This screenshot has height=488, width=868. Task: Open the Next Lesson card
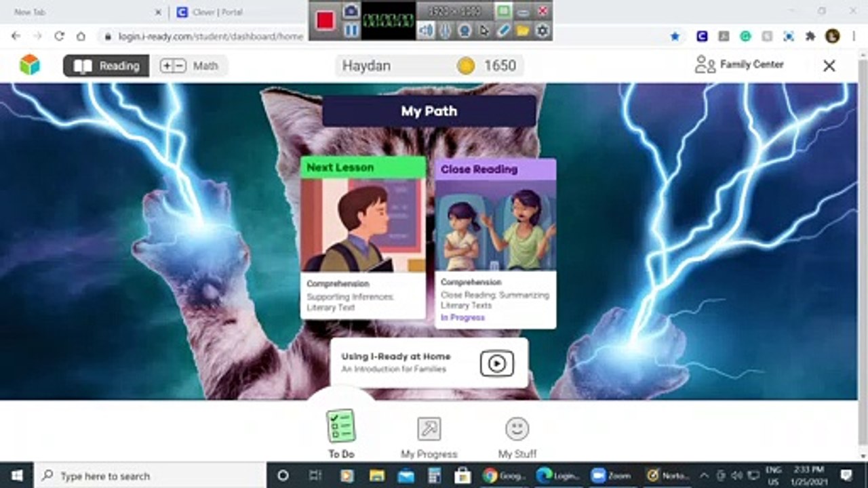point(363,237)
